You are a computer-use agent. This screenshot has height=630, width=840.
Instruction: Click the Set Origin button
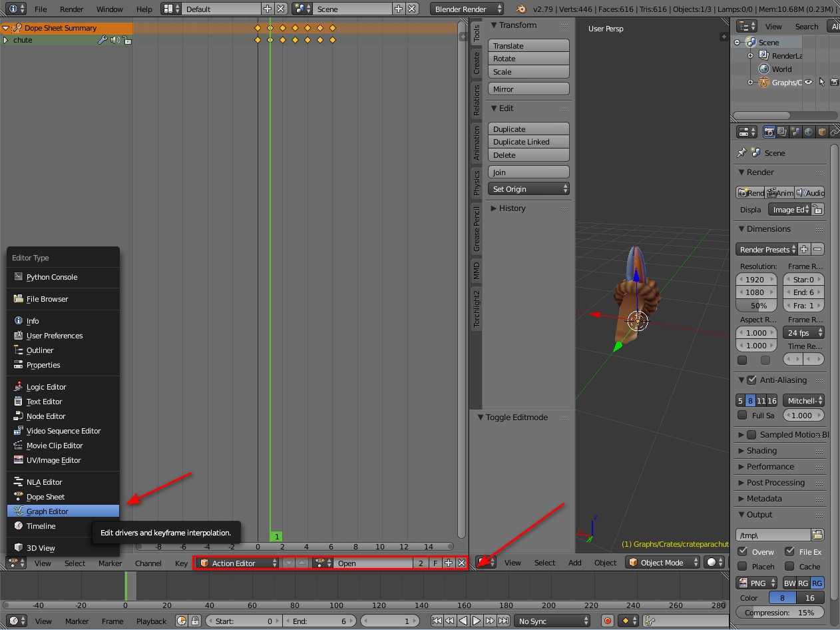click(x=528, y=189)
